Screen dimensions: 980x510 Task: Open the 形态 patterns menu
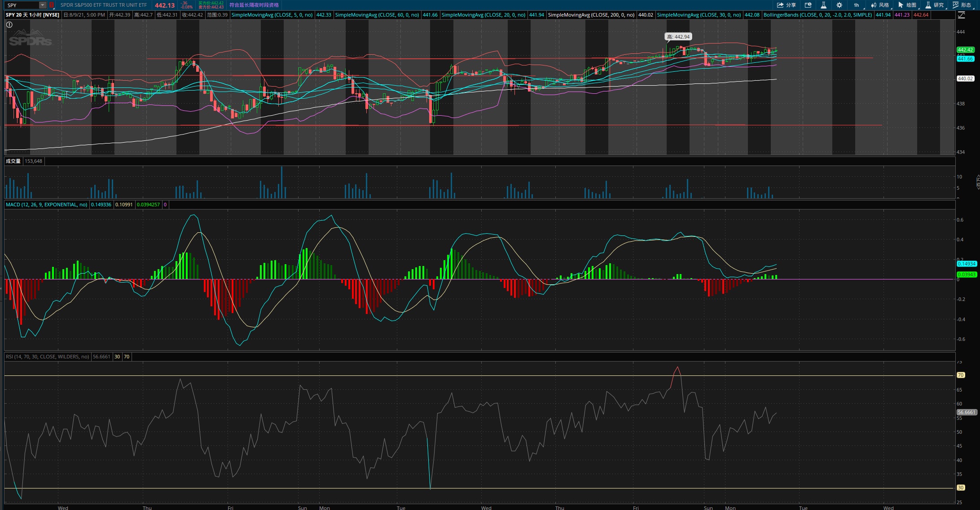(x=962, y=5)
